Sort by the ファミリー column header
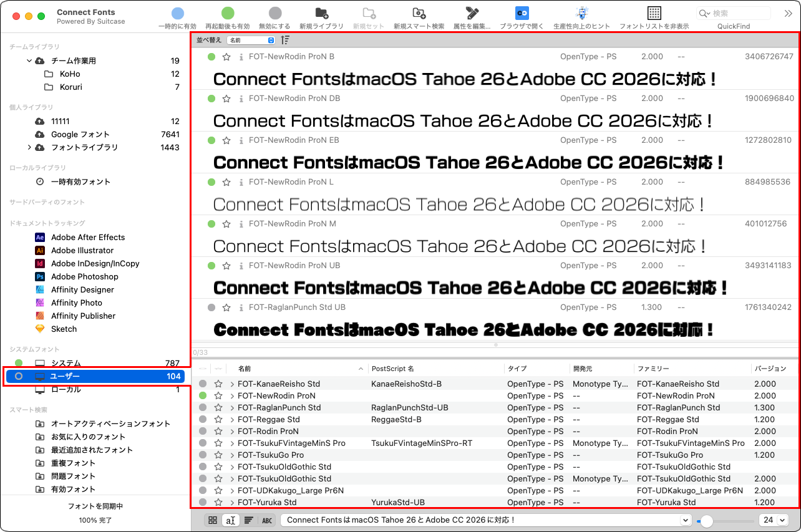 click(692, 369)
